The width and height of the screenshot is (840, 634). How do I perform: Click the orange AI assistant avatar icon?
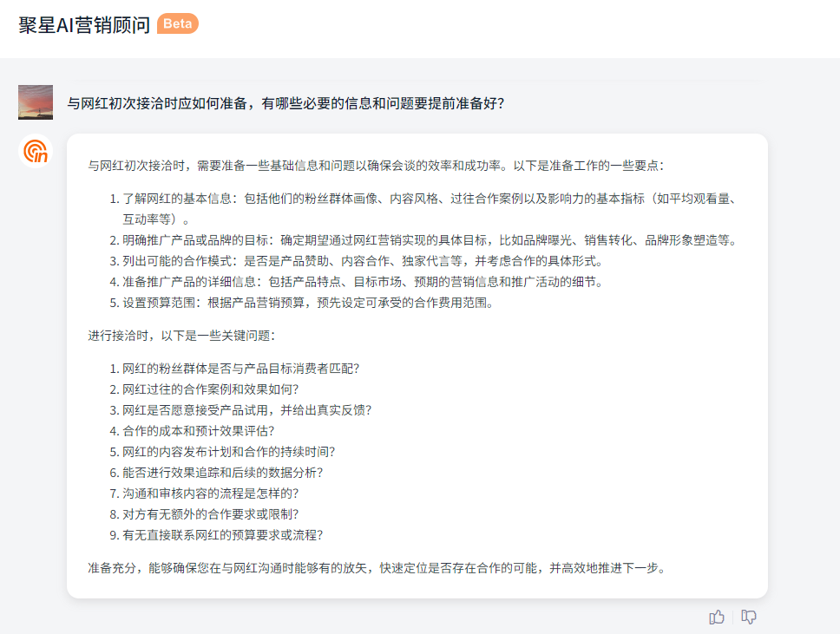(x=36, y=152)
